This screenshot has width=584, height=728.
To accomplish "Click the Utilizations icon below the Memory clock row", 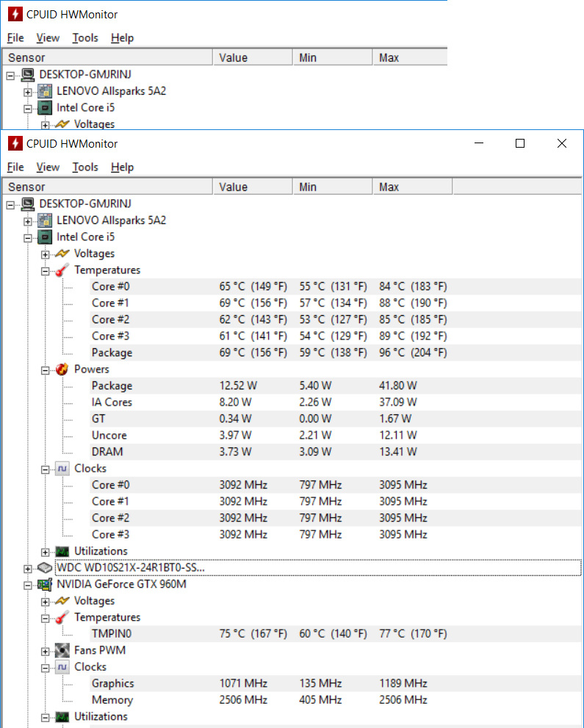I will [x=63, y=717].
